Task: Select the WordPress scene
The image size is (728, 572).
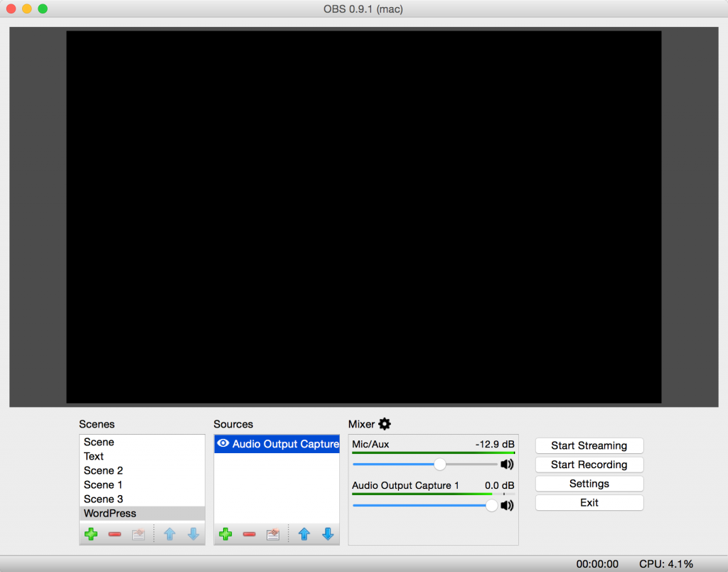Action: click(142, 514)
